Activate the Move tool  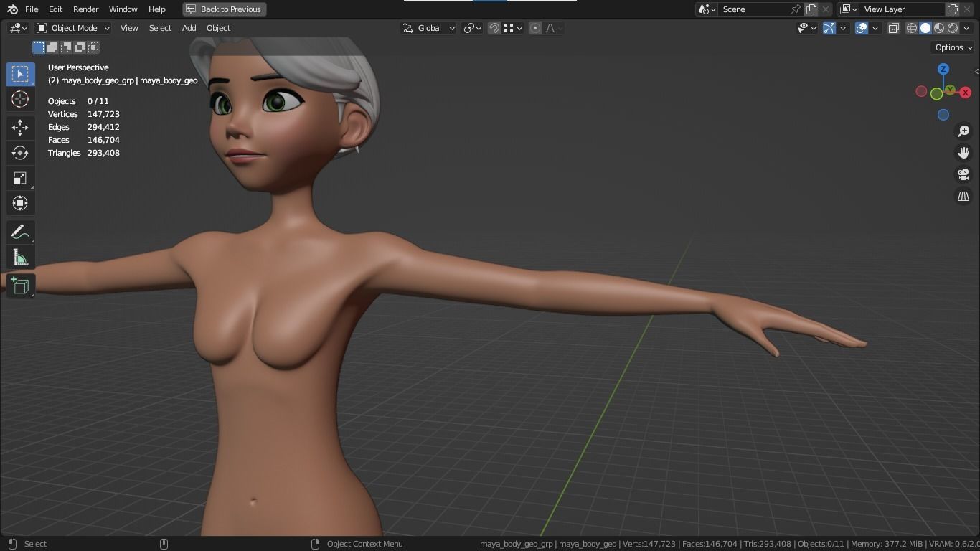pos(20,128)
